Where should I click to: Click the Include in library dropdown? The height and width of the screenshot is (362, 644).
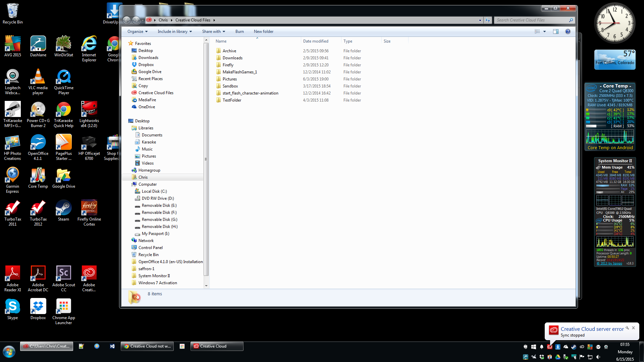(x=175, y=32)
